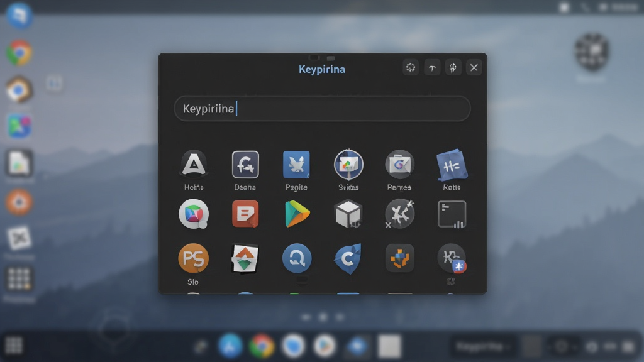Close the Keypirina launcher window
The image size is (644, 362).
click(x=474, y=68)
